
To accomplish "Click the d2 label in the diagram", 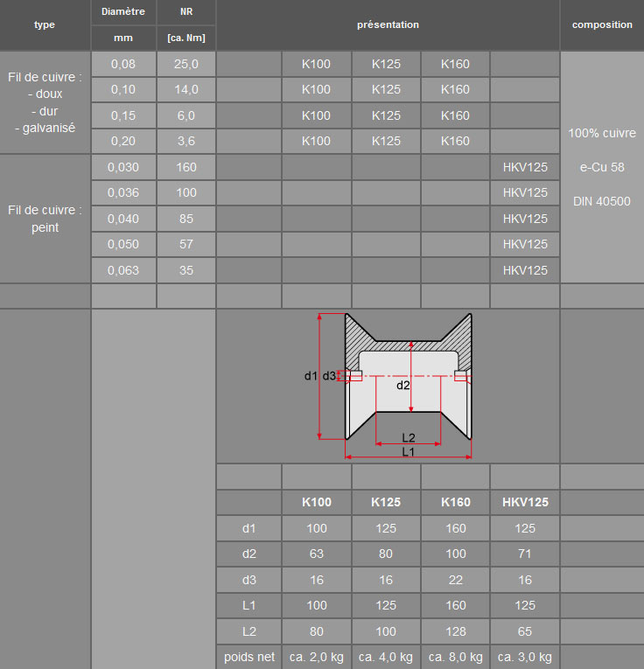I will 402,386.
